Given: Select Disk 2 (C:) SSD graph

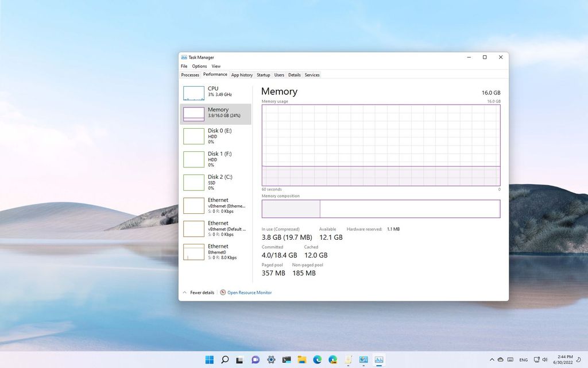Looking at the screenshot, I should [x=215, y=182].
